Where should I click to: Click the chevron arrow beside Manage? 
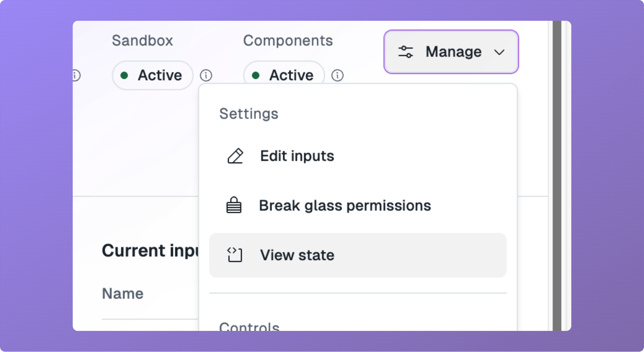tap(499, 52)
